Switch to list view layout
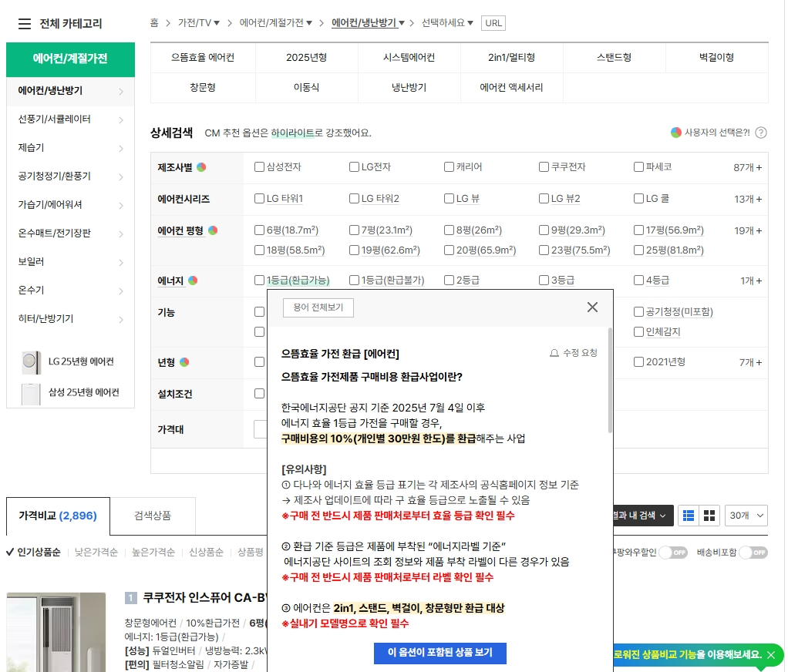 pos(688,516)
